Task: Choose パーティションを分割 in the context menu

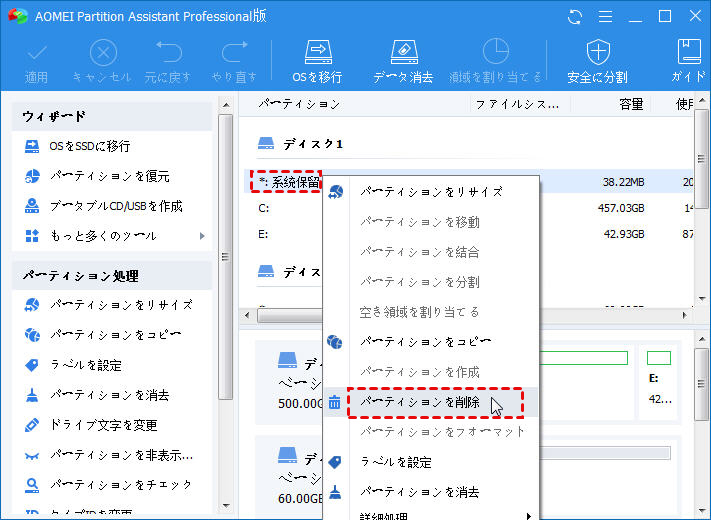Action: coord(431,282)
